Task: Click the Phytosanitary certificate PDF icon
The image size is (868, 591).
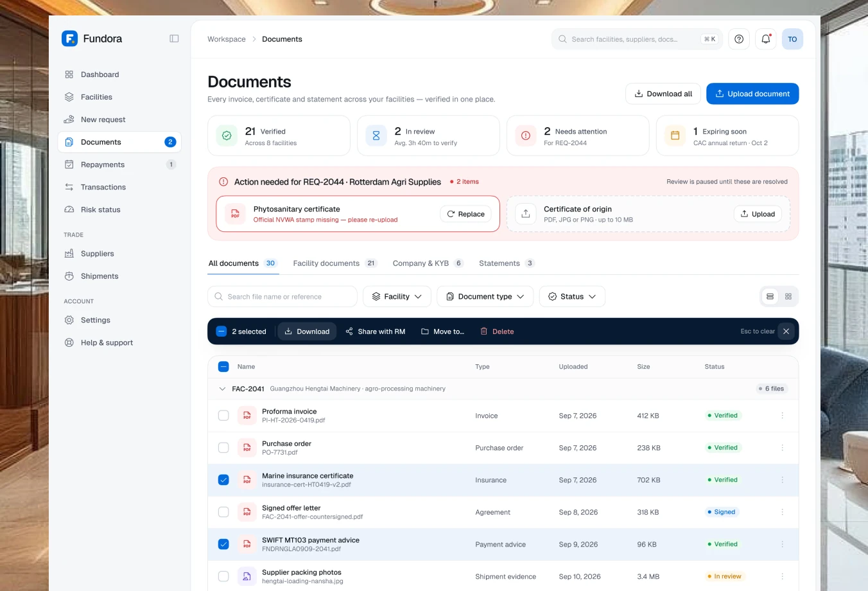Action: (235, 214)
